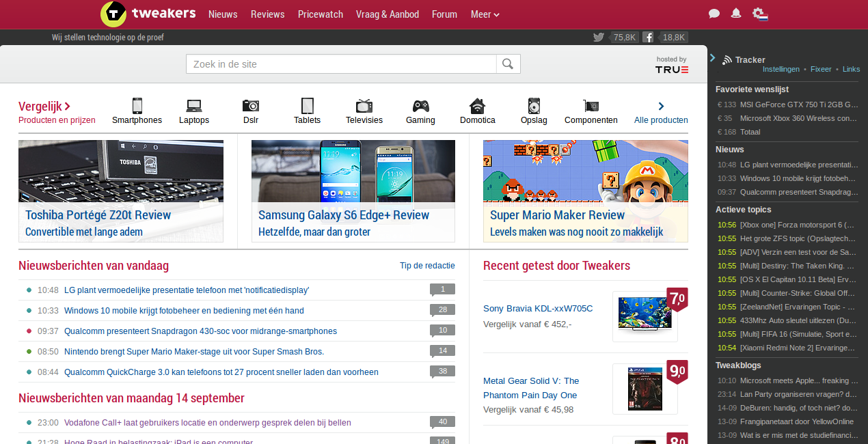
Task: Open the Pricewatch menu item
Action: pyautogui.click(x=321, y=14)
